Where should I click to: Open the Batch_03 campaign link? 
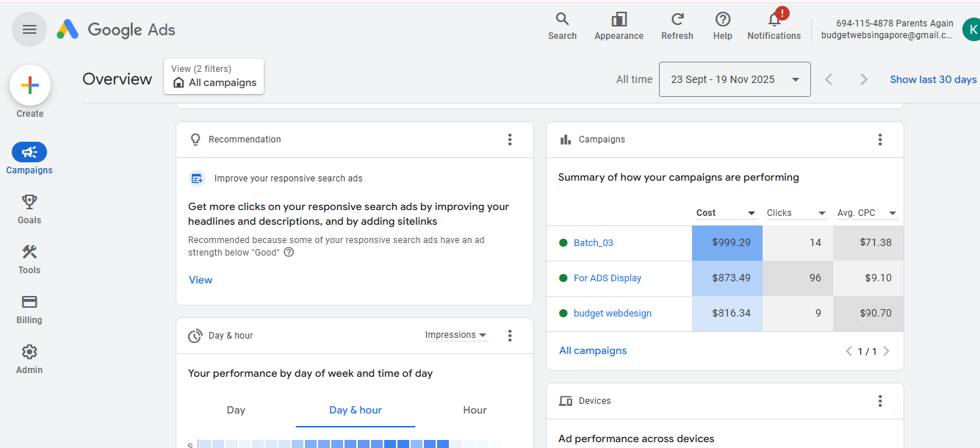[593, 243]
